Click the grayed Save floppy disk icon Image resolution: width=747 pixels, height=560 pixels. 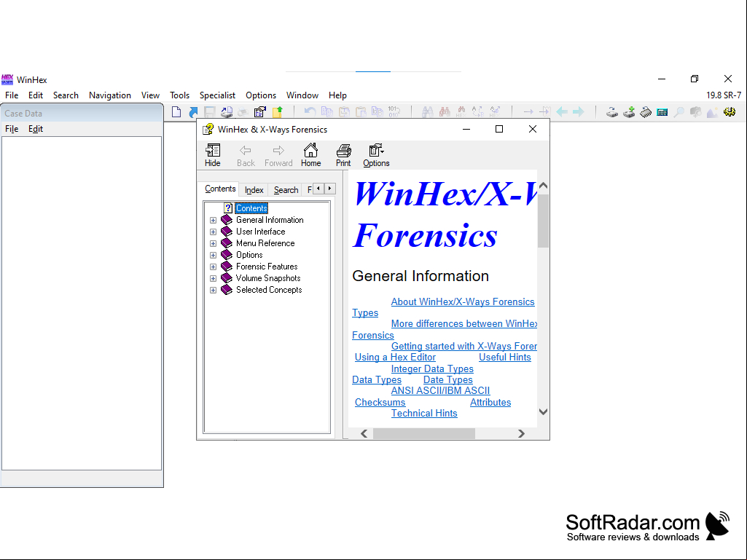click(x=210, y=112)
